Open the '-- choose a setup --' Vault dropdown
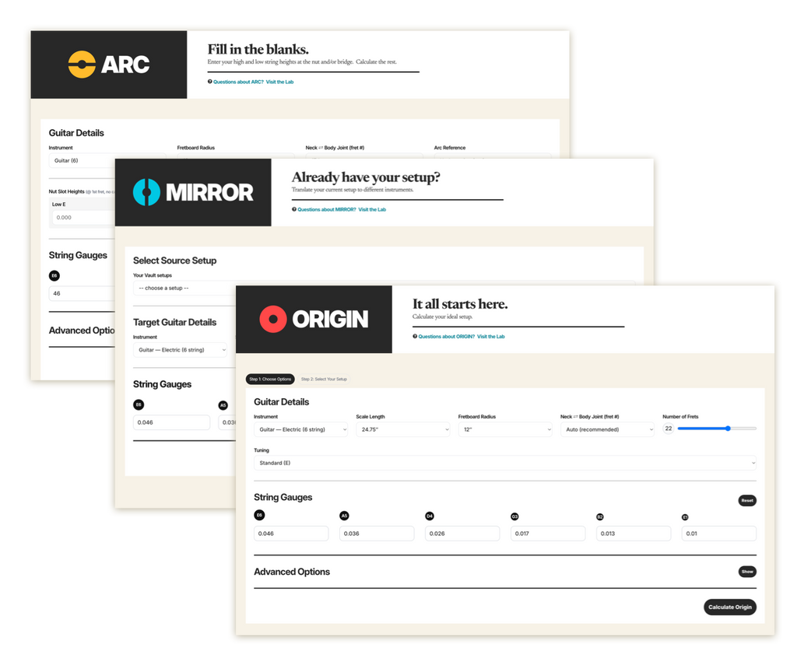The height and width of the screenshot is (672, 797). coord(184,288)
